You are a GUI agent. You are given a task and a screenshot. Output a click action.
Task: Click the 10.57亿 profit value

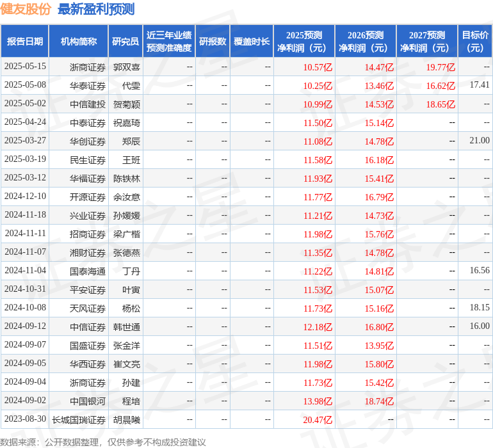[318, 67]
